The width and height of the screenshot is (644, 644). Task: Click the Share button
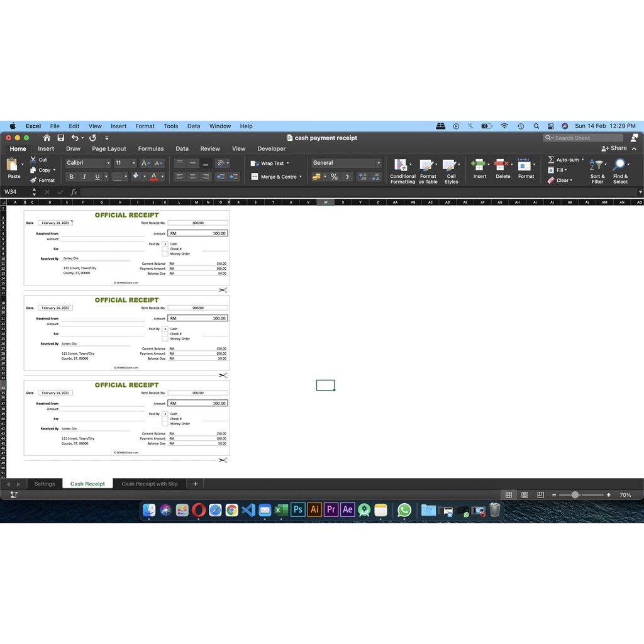click(614, 148)
